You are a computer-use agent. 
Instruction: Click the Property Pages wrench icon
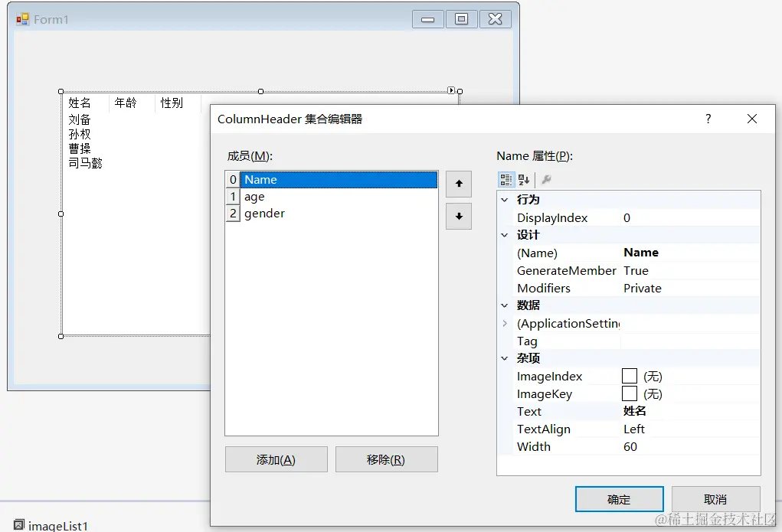point(546,179)
